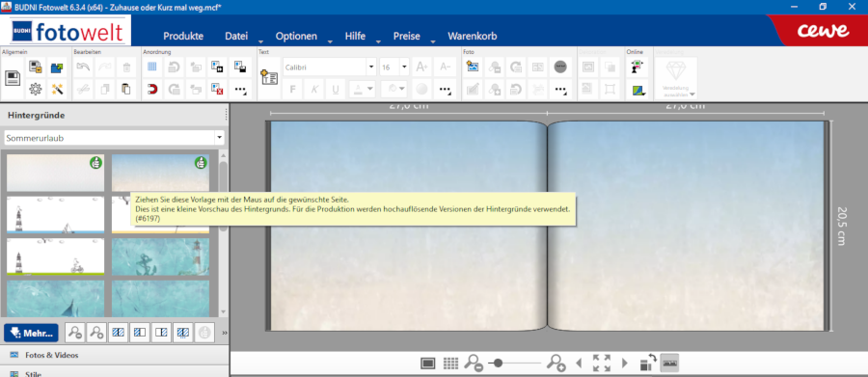Open the Warenkorb menu item
The height and width of the screenshot is (377, 868).
click(x=473, y=36)
